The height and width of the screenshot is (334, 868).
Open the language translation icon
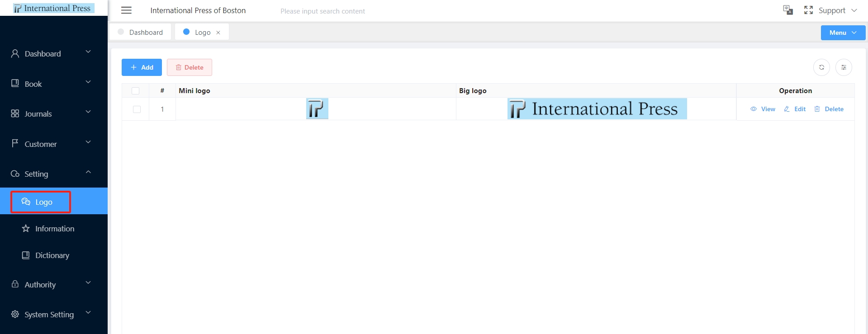click(788, 10)
